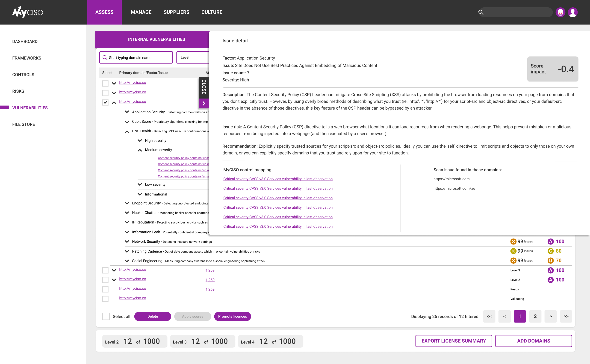Expand the High severity group
The width and height of the screenshot is (590, 364).
[x=140, y=141]
